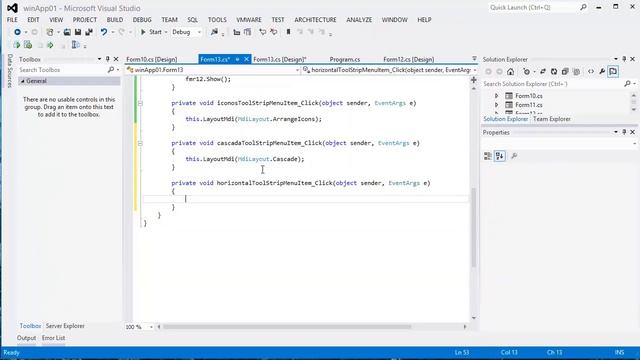Click the Toolbox search magnifier icon
The image size is (640, 360).
click(x=111, y=70)
